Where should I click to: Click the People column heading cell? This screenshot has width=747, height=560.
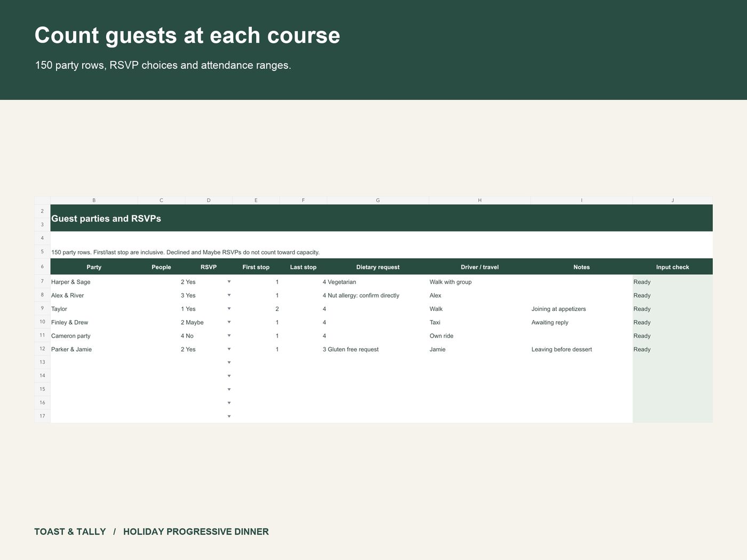pos(161,267)
